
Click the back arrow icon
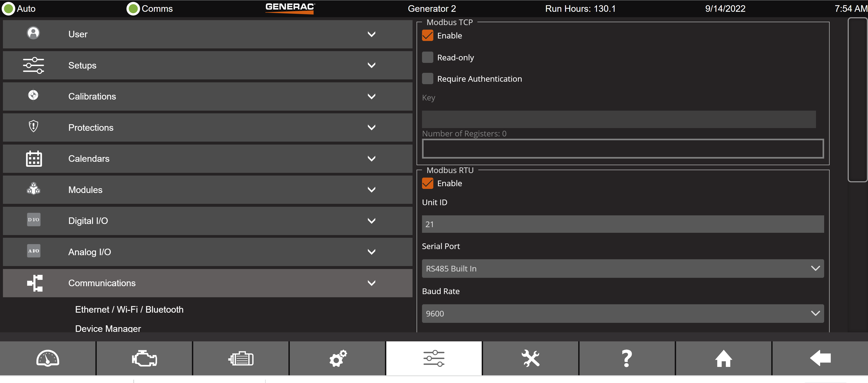pyautogui.click(x=820, y=358)
